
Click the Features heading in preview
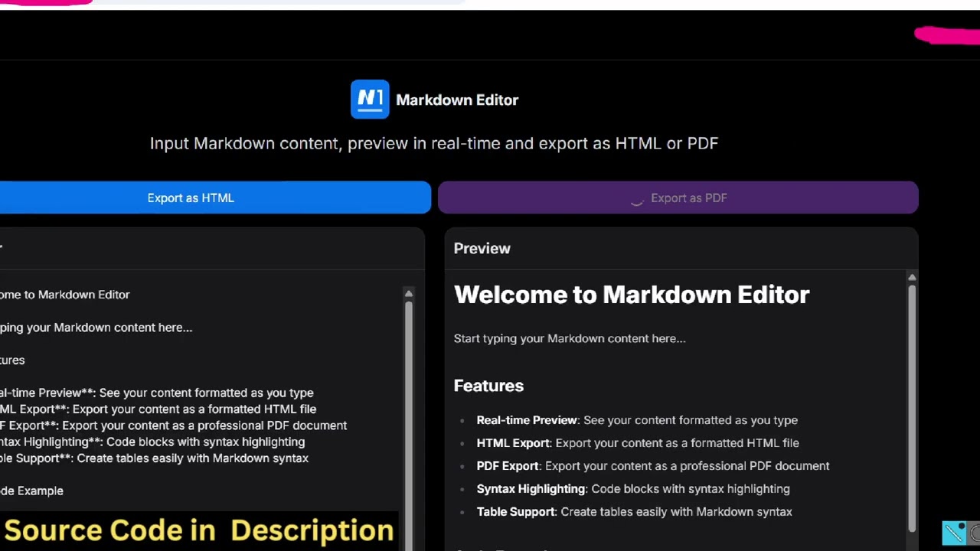point(488,386)
